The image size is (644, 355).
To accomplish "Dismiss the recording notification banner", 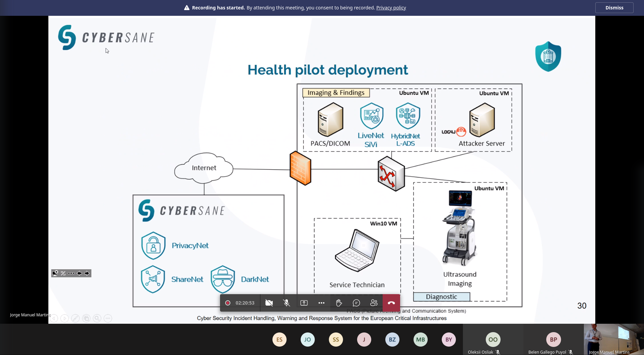I will pos(614,8).
